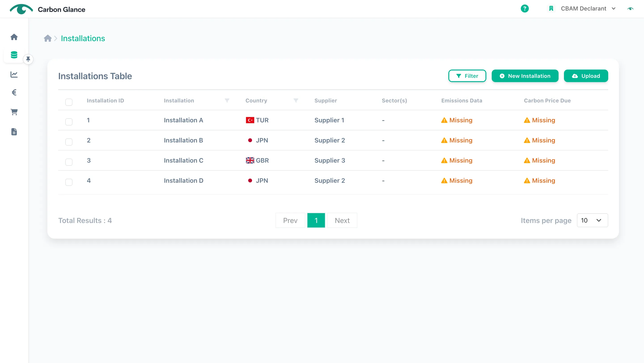Click the Installations breadcrumb link
Image resolution: width=644 pixels, height=363 pixels.
[x=83, y=38]
